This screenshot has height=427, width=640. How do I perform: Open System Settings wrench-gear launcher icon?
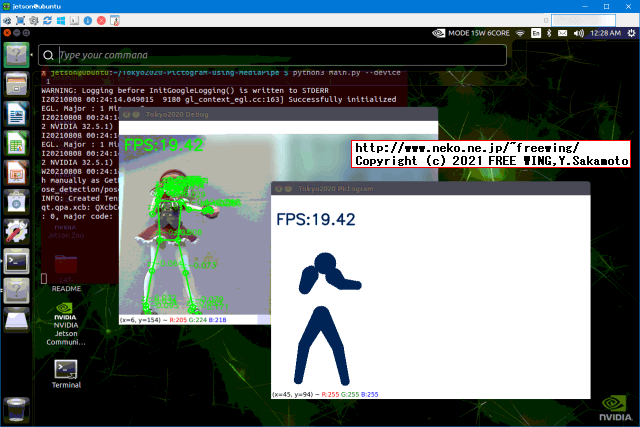coord(17,232)
